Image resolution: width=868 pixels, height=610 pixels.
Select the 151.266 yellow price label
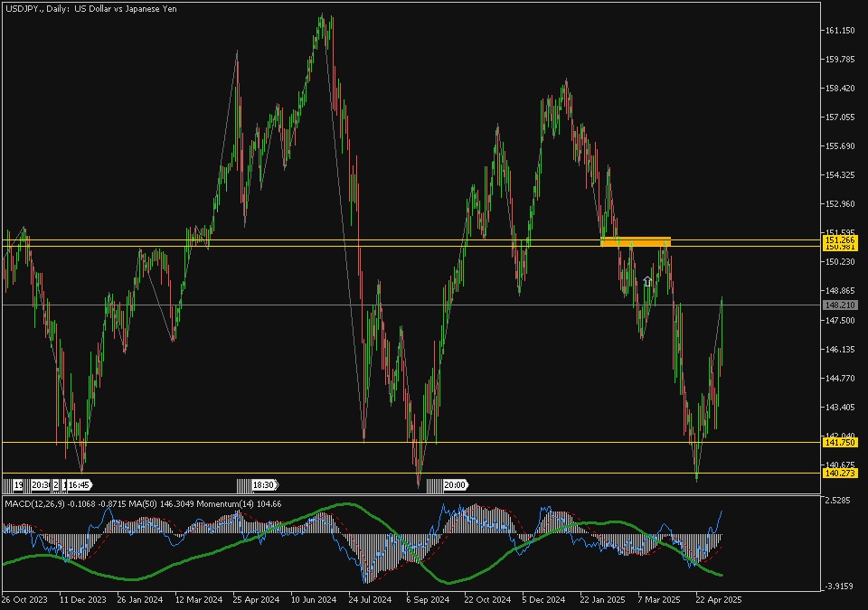click(x=840, y=239)
